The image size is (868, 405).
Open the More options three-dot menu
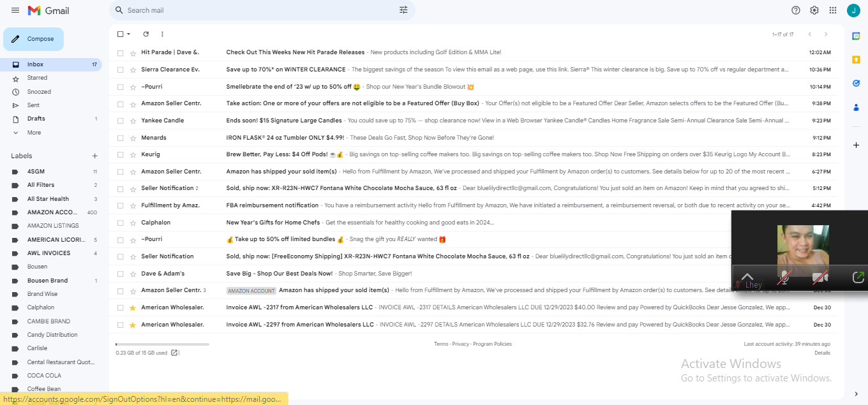point(162,34)
